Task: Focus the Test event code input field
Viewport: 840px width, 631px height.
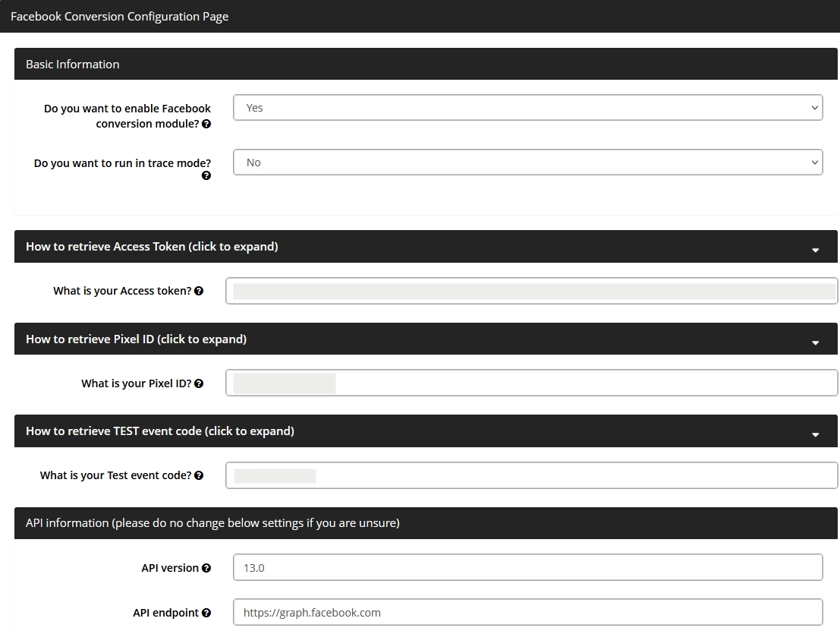Action: (531, 475)
